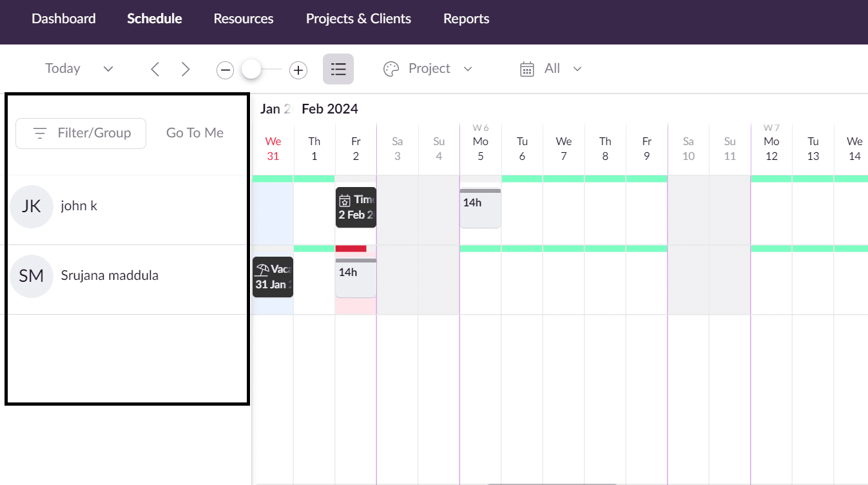Image resolution: width=868 pixels, height=485 pixels.
Task: Open Srujana's Vacation block on 31 Jan
Action: coord(273,277)
